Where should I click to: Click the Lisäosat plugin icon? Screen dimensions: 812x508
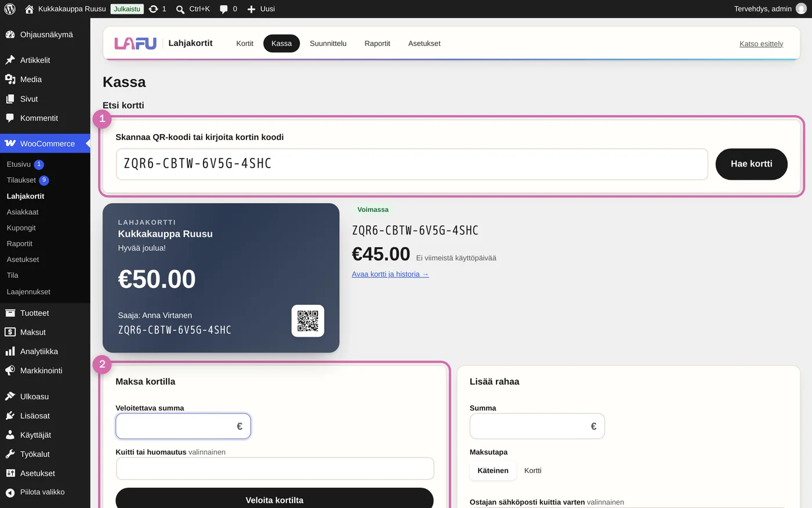(10, 416)
